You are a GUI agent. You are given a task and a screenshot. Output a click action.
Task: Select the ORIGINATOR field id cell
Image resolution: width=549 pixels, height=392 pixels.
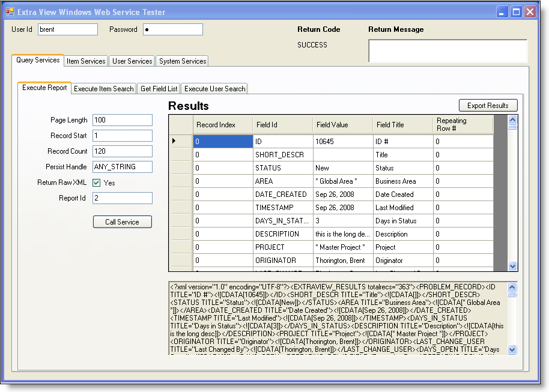click(282, 261)
